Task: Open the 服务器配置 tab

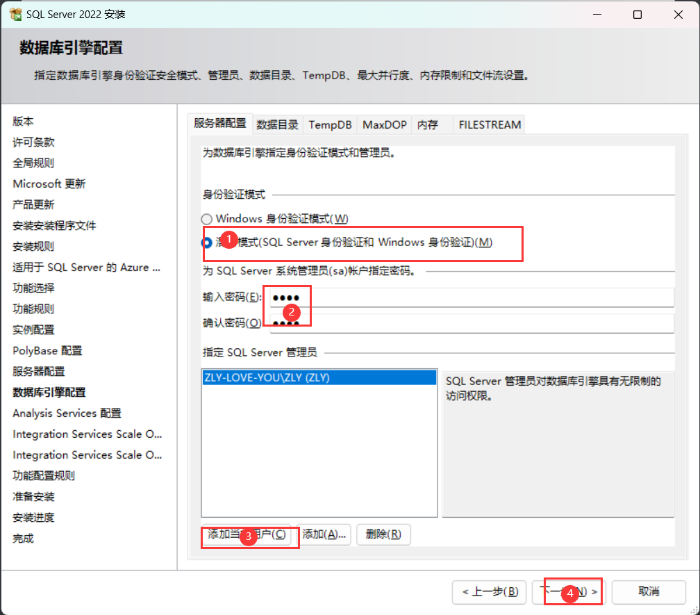Action: (220, 123)
